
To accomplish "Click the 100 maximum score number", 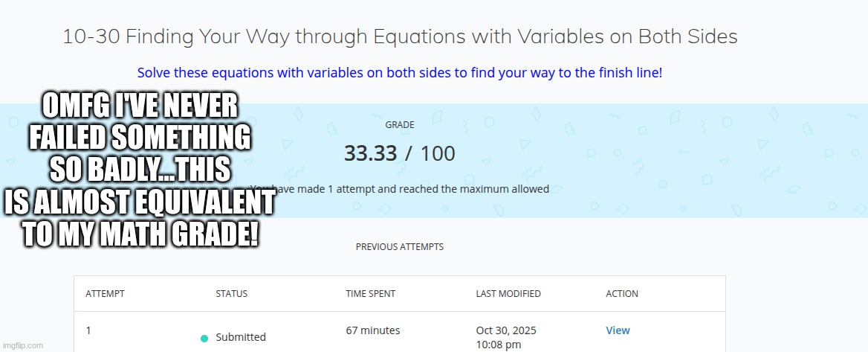I will (x=438, y=154).
